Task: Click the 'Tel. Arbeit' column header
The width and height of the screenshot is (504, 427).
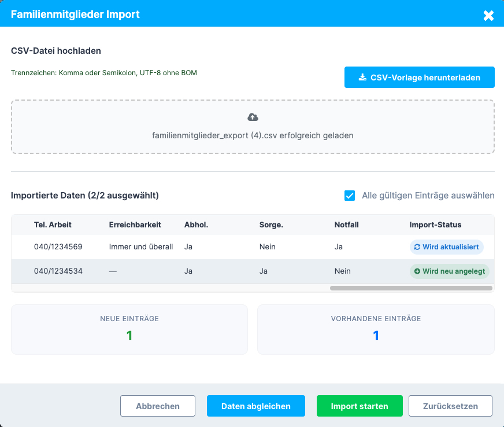Action: [x=53, y=224]
